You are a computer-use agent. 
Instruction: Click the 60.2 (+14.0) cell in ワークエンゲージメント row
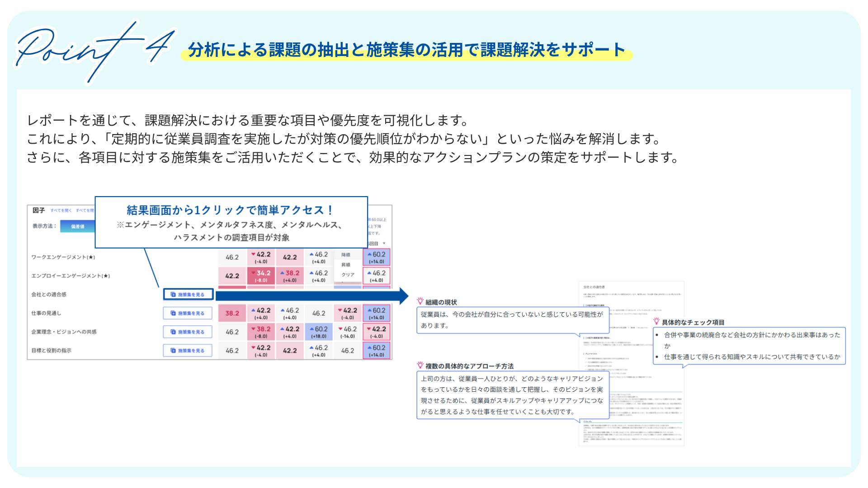(377, 257)
